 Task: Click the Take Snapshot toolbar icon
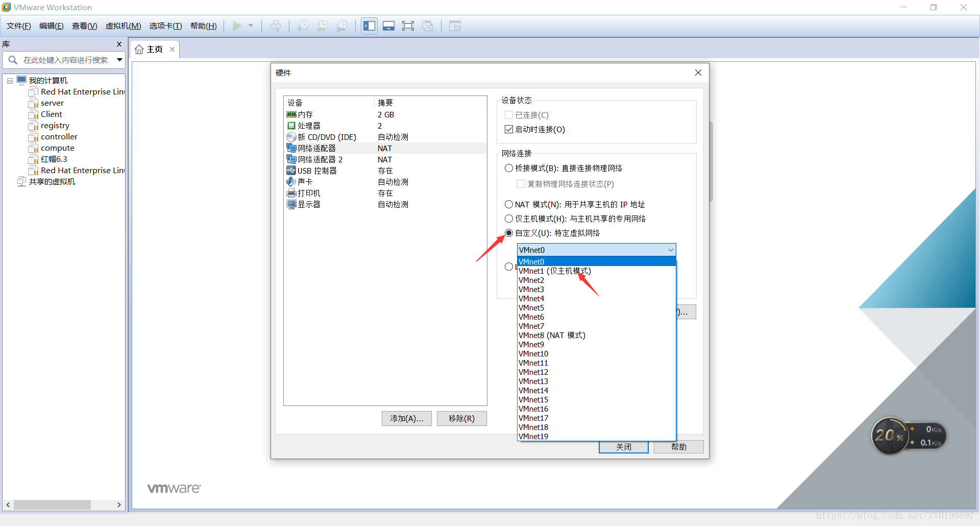[x=303, y=26]
